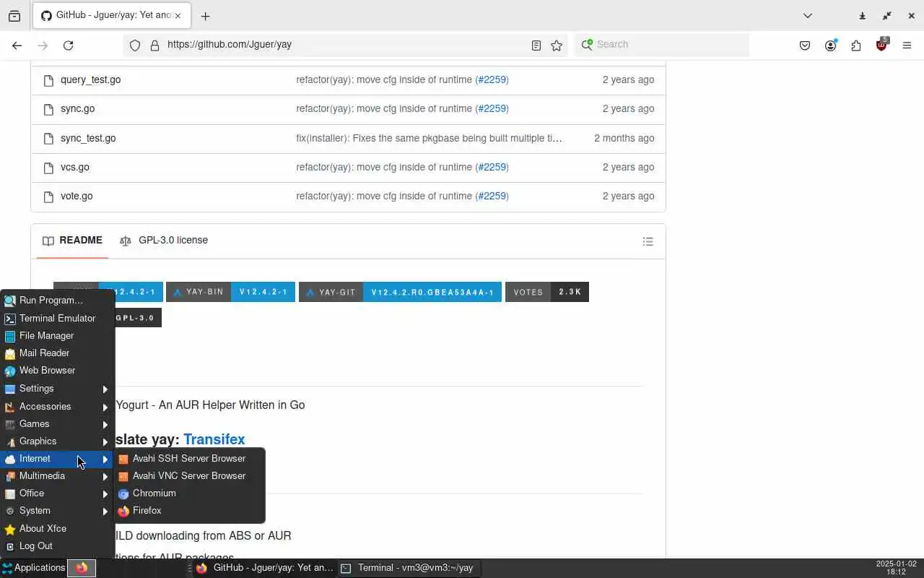The width and height of the screenshot is (924, 578).
Task: Switch to GPL-3.0 license tab
Action: tap(164, 241)
